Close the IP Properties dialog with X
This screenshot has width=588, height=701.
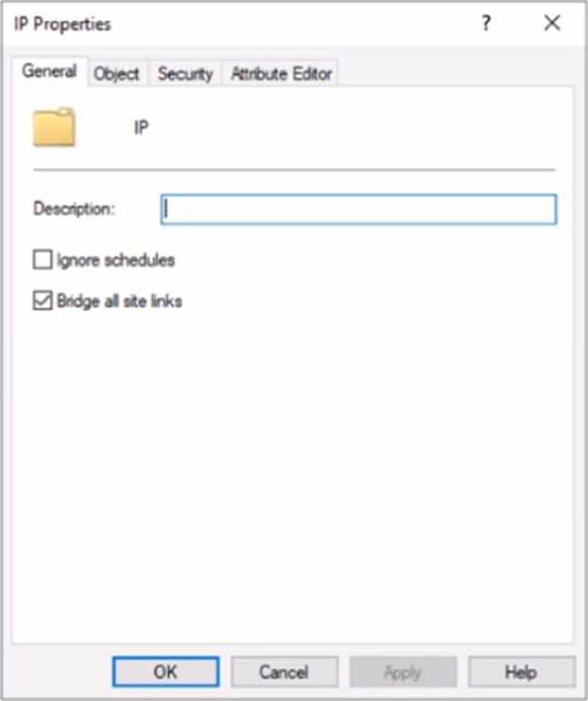coord(552,23)
